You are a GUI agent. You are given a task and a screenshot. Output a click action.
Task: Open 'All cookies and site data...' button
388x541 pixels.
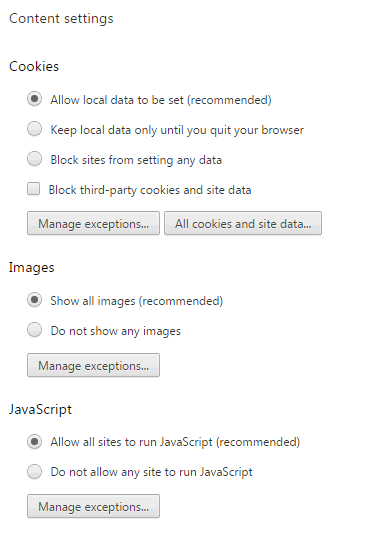pos(243,223)
